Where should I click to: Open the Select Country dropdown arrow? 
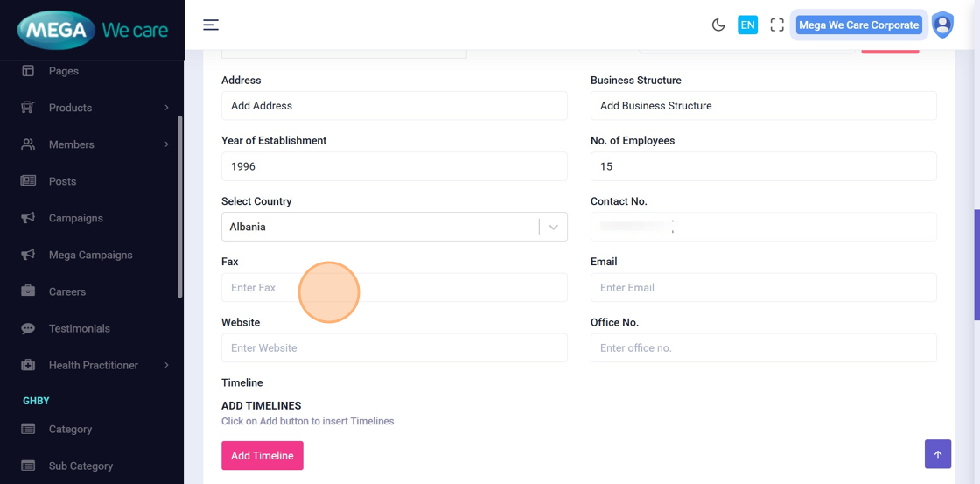553,227
